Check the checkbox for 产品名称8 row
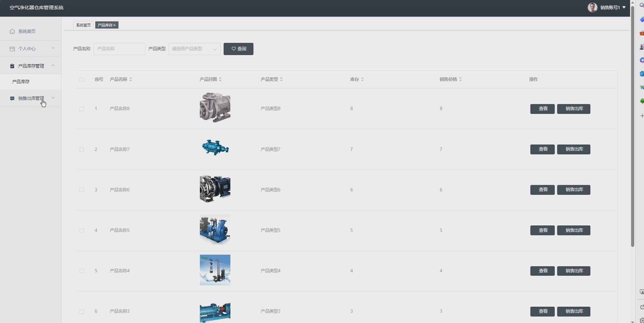The image size is (644, 323). tap(81, 109)
